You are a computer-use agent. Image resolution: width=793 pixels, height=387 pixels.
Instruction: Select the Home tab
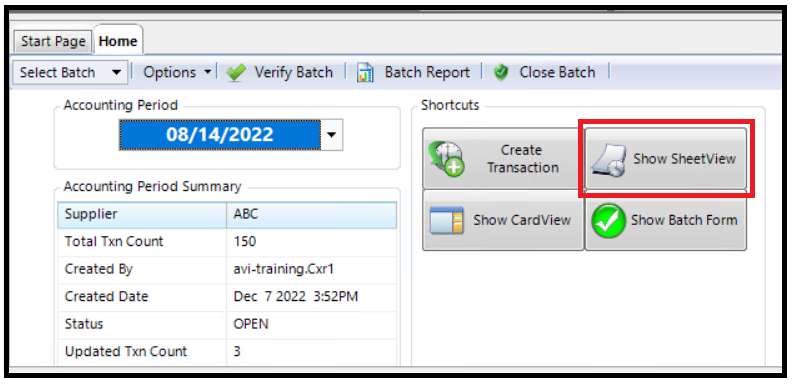(118, 41)
